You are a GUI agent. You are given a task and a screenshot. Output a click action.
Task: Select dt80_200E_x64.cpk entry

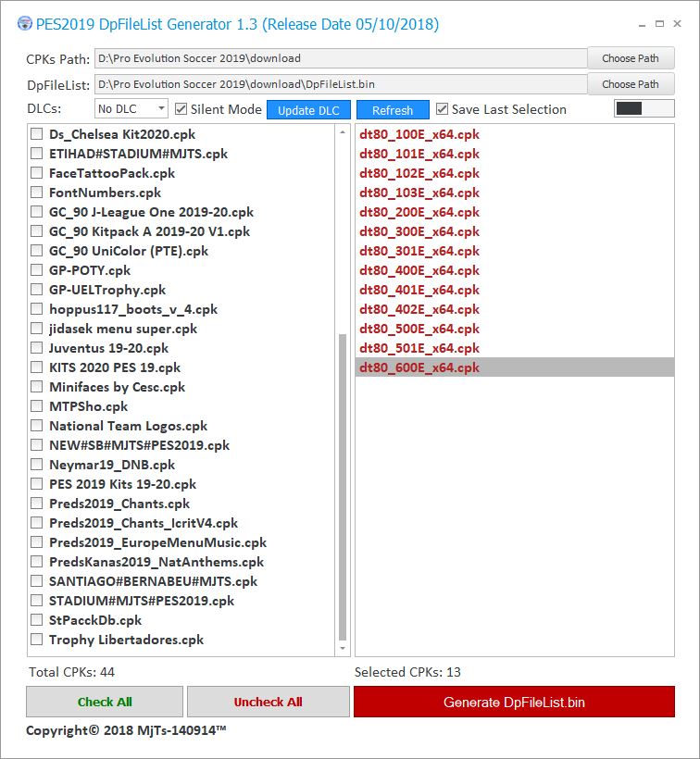point(515,212)
